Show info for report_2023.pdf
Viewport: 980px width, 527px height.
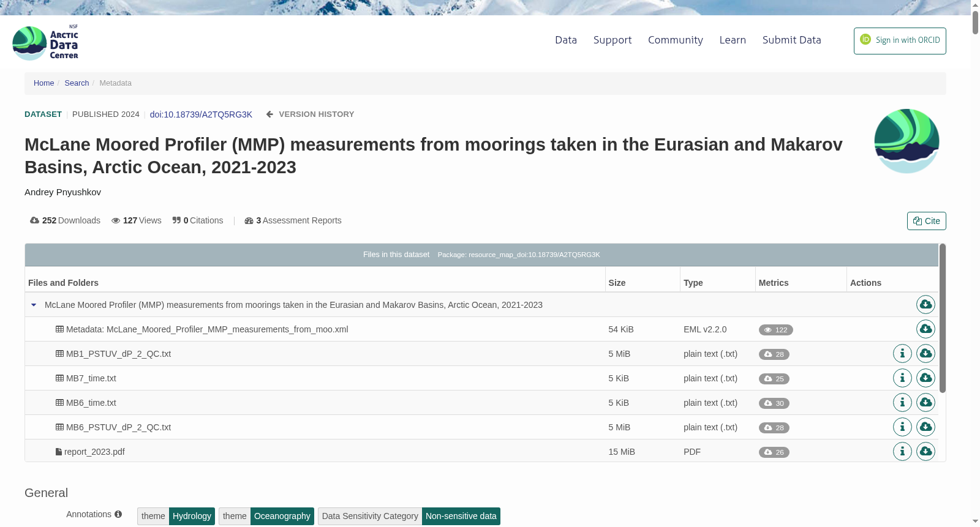click(902, 451)
